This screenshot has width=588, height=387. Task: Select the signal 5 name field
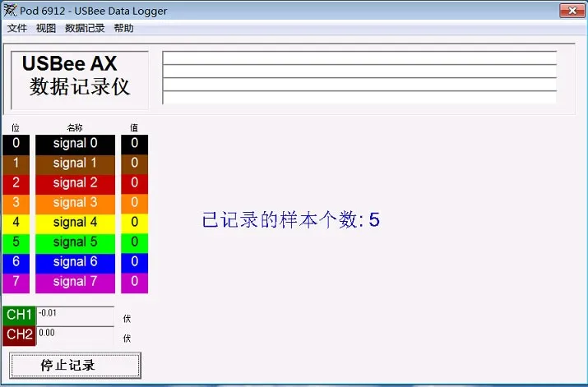click(x=75, y=244)
